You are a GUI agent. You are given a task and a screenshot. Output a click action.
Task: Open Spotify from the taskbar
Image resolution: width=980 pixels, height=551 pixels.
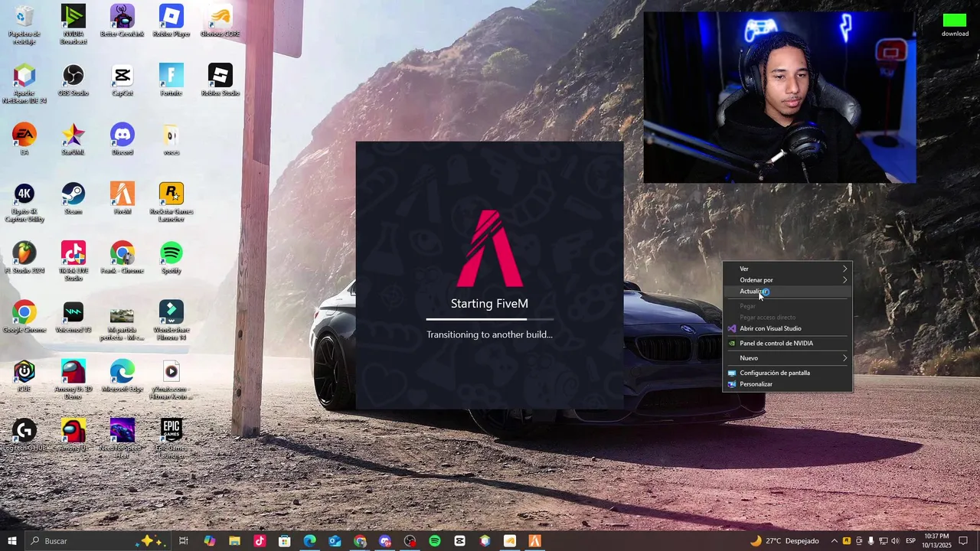click(x=435, y=541)
